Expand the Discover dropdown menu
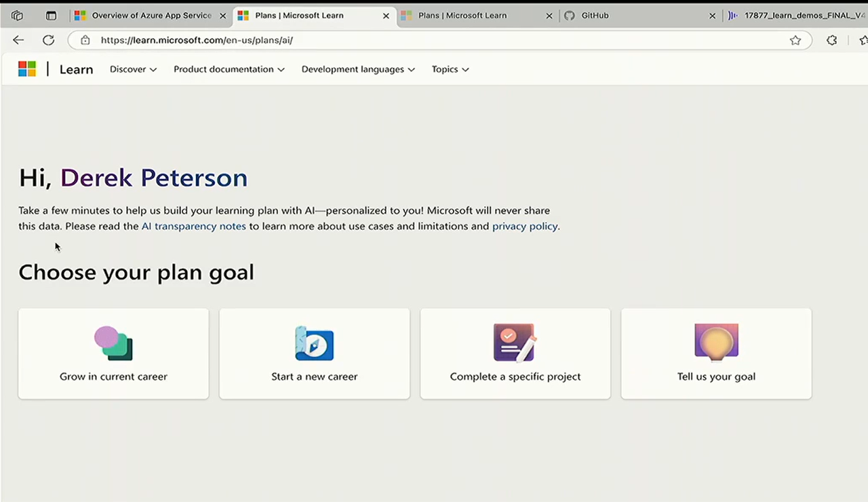 [x=133, y=69]
